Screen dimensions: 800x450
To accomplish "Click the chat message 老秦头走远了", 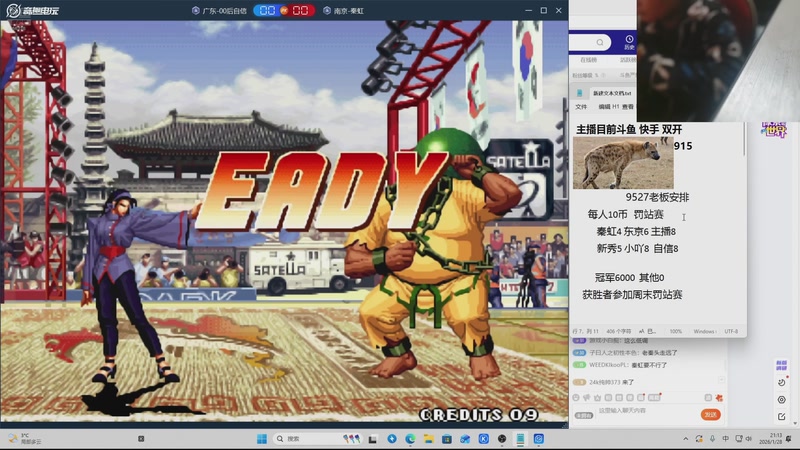I will pyautogui.click(x=659, y=353).
